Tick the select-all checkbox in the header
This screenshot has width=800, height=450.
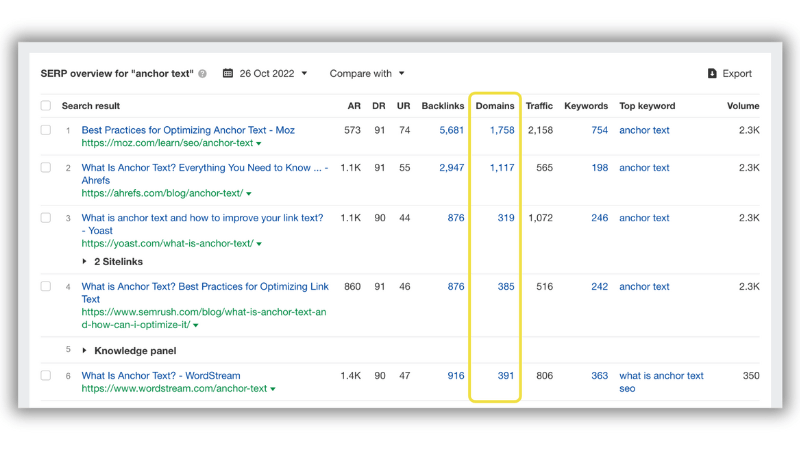46,106
